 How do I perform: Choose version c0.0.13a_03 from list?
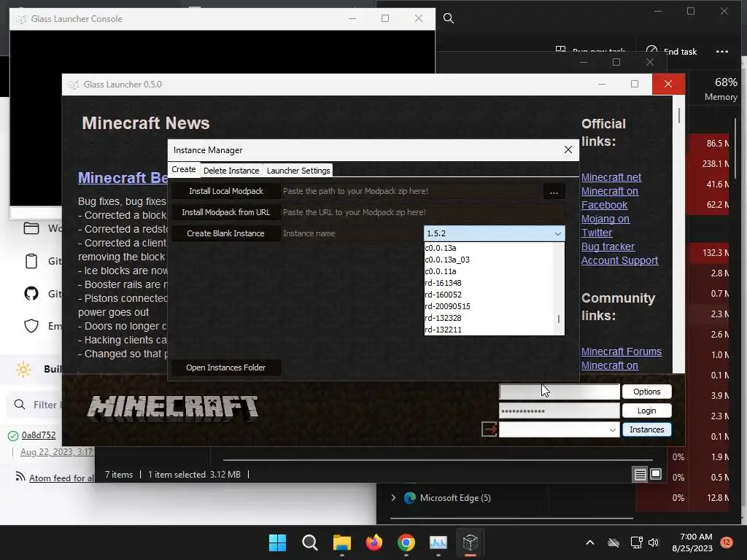[489, 260]
